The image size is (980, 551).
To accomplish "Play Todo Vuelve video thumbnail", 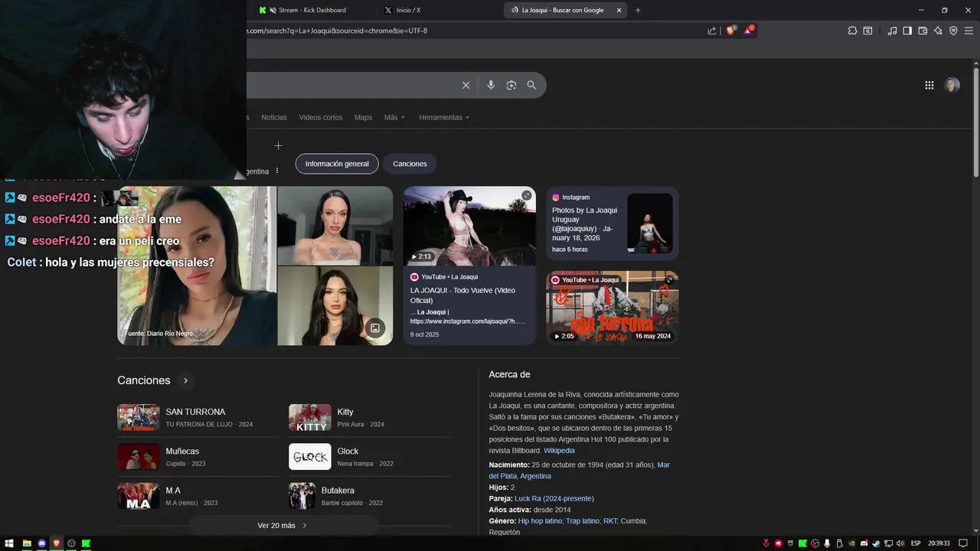I will [x=469, y=226].
